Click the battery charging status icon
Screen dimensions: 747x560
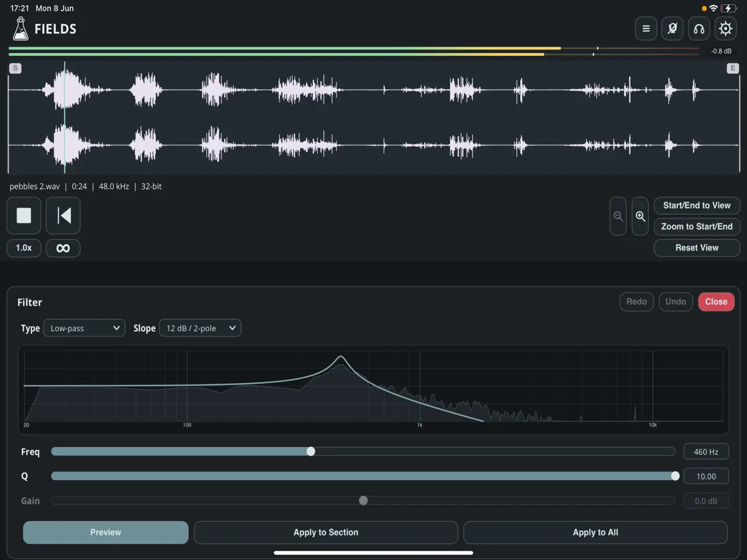728,8
